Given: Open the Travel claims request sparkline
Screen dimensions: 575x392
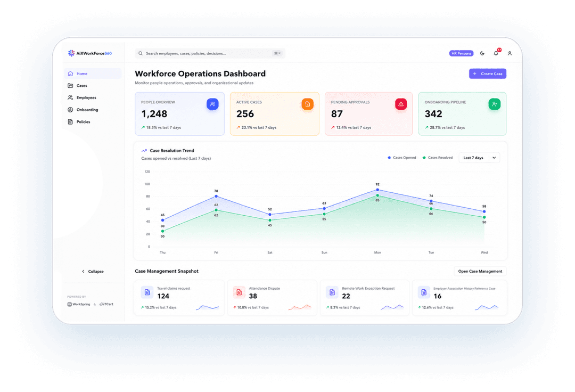Looking at the screenshot, I should 207,307.
